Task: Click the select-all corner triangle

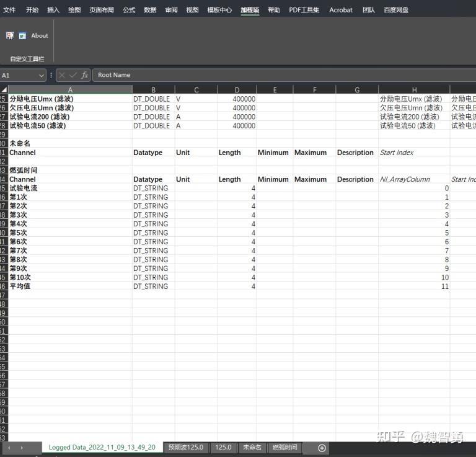Action: (4, 89)
